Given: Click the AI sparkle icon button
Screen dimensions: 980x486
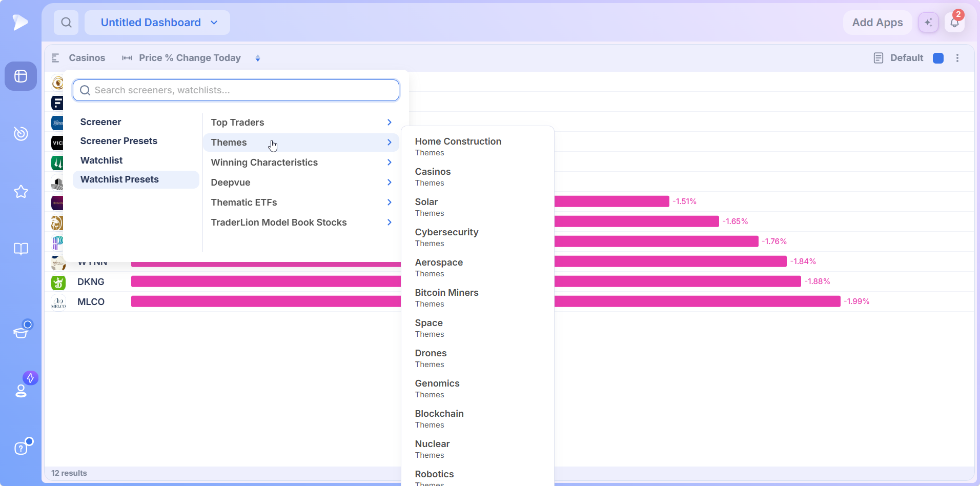Looking at the screenshot, I should click(928, 23).
